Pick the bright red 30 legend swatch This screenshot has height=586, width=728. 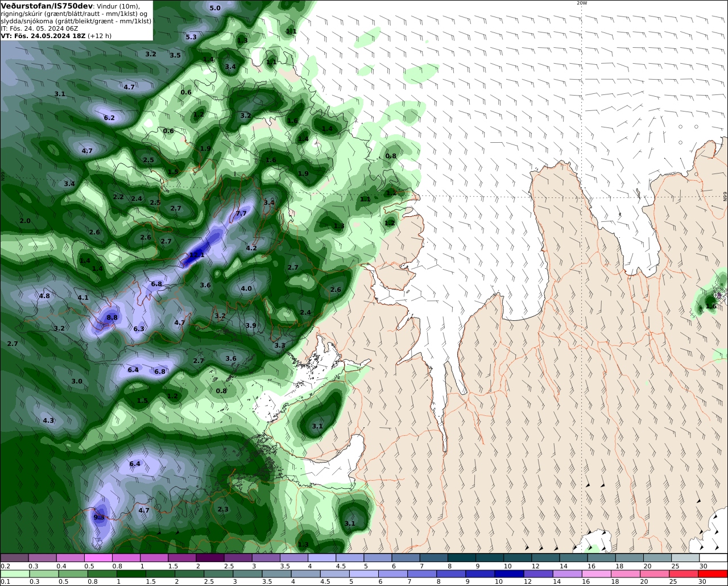click(714, 574)
